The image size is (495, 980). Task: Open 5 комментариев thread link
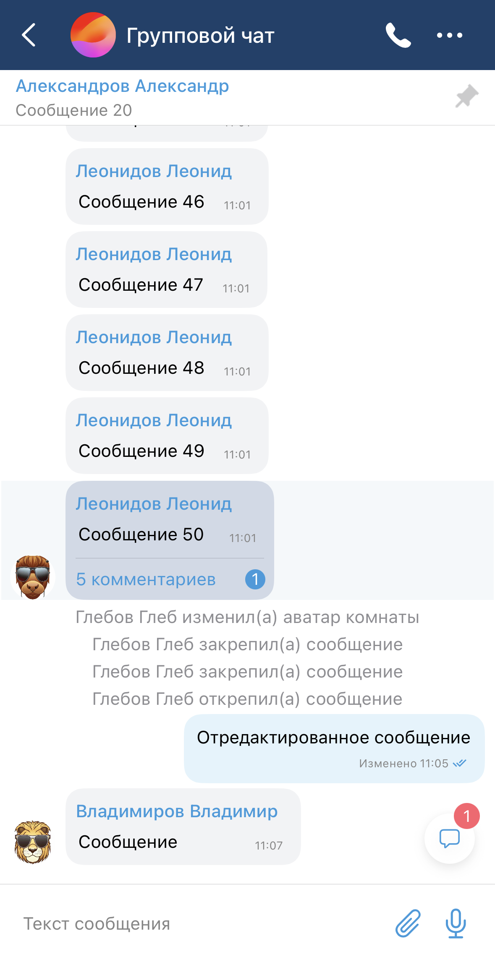[146, 579]
